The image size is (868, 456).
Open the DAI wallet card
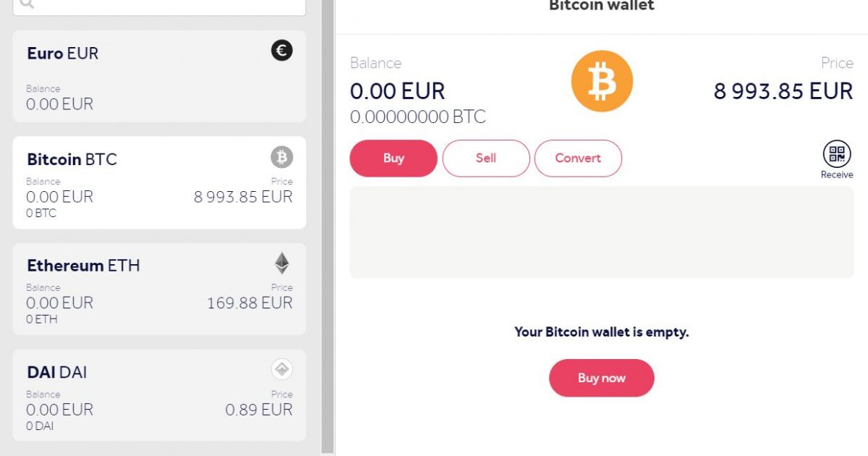(x=159, y=395)
